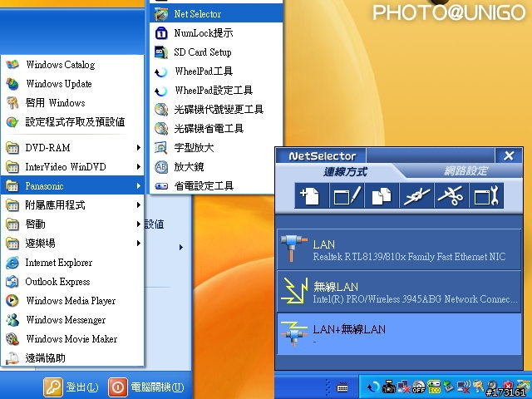Select LAN Realtek connection profile

pyautogui.click(x=399, y=249)
